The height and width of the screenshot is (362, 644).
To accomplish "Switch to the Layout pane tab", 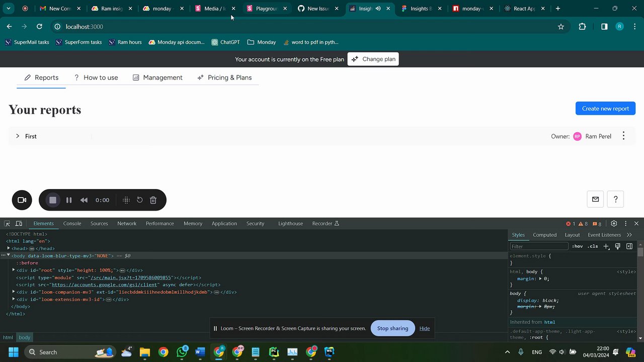I will pyautogui.click(x=572, y=235).
